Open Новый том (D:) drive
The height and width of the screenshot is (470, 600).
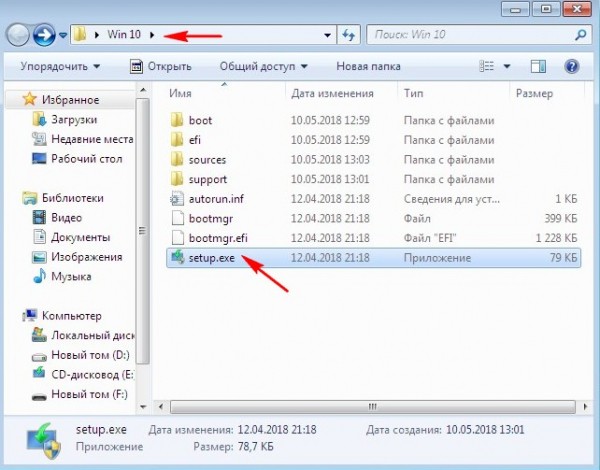tap(81, 355)
